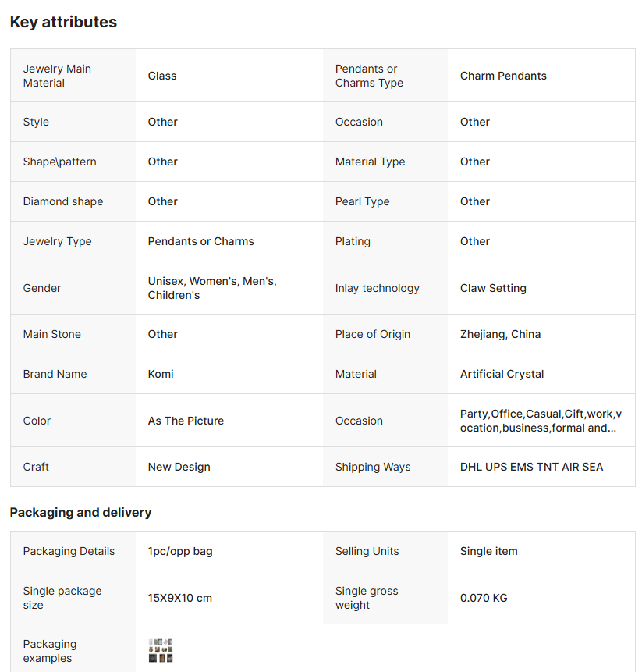Screen dimensions: 642x672
Task: Click the Single item selling units value
Action: 488,551
